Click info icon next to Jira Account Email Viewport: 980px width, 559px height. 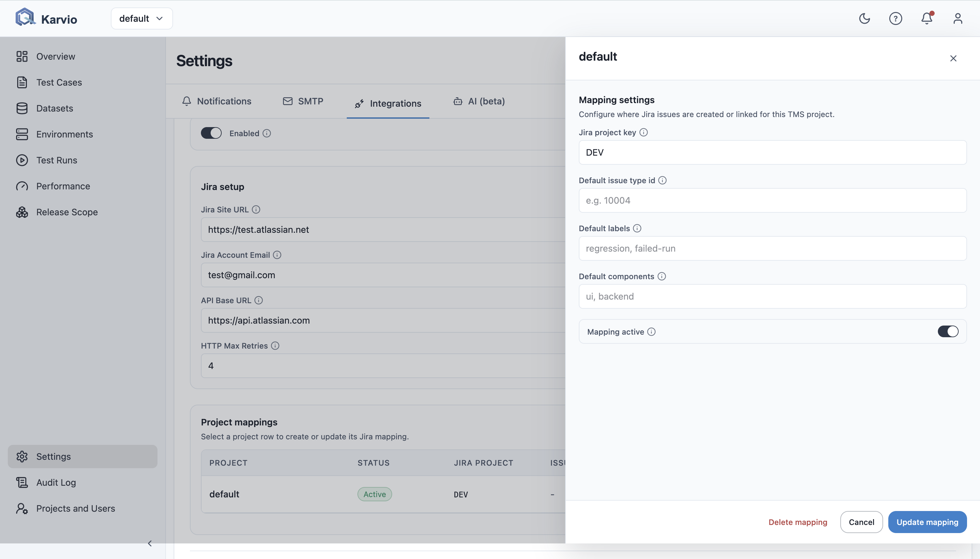277,255
